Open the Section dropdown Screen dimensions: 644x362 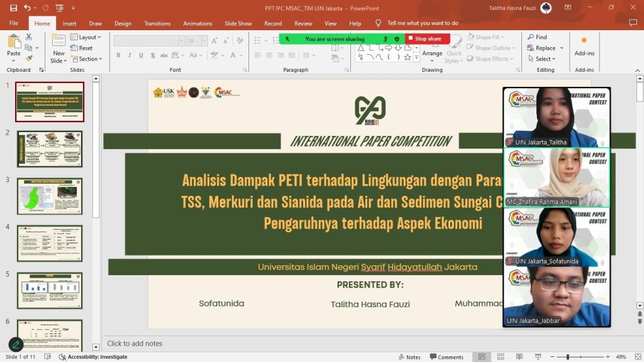click(87, 59)
